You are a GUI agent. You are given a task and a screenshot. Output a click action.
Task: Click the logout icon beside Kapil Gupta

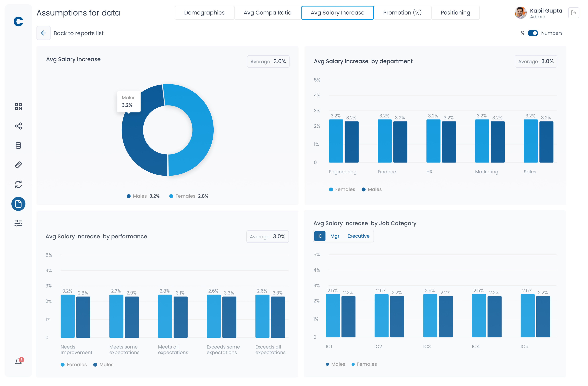point(574,13)
